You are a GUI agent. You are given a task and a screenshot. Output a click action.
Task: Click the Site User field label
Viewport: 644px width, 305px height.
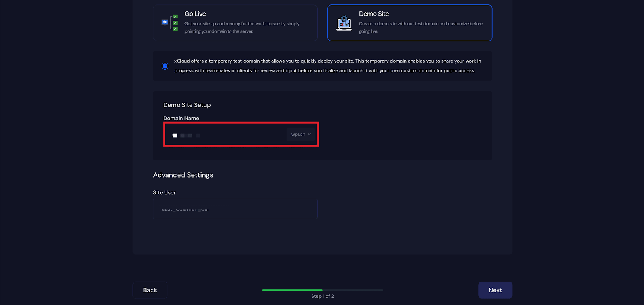(x=164, y=193)
